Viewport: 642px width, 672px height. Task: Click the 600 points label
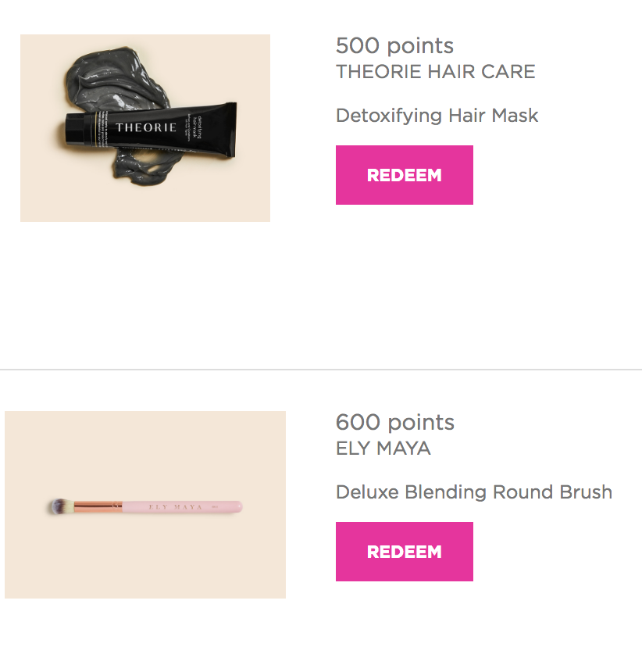coord(394,422)
